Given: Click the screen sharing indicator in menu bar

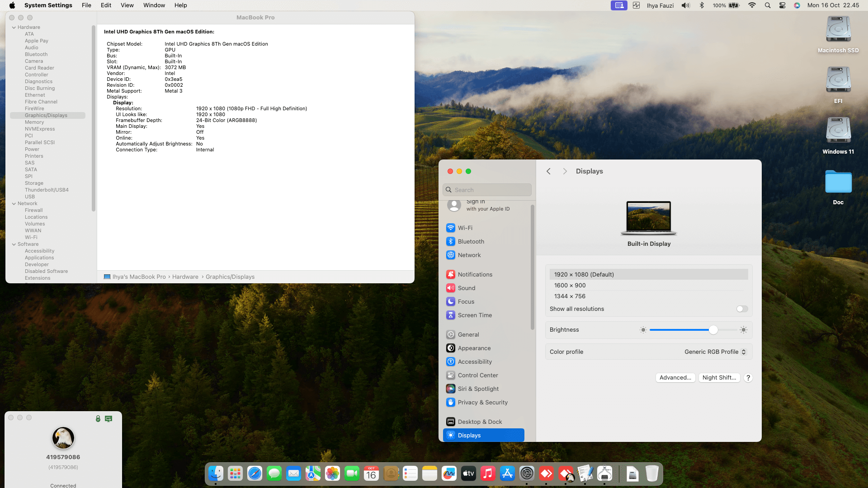Looking at the screenshot, I should click(x=619, y=5).
